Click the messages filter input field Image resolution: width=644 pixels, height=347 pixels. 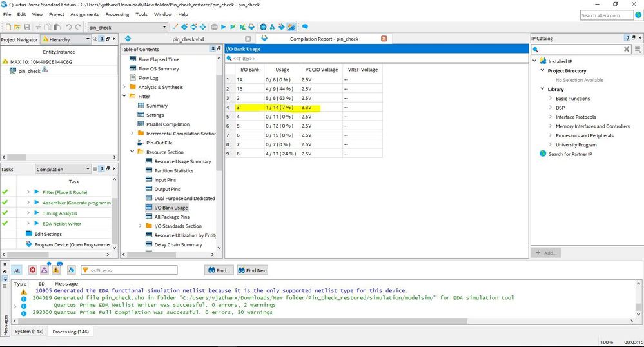[132, 270]
